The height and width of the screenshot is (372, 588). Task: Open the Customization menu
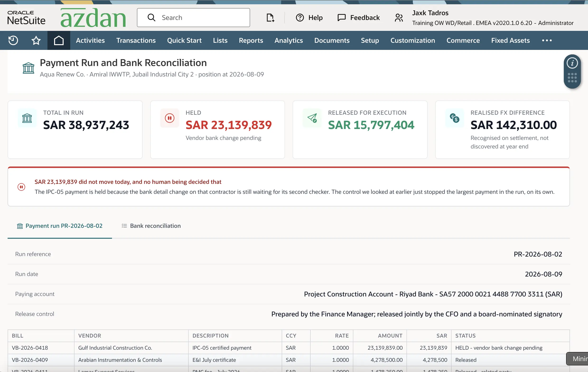point(413,40)
